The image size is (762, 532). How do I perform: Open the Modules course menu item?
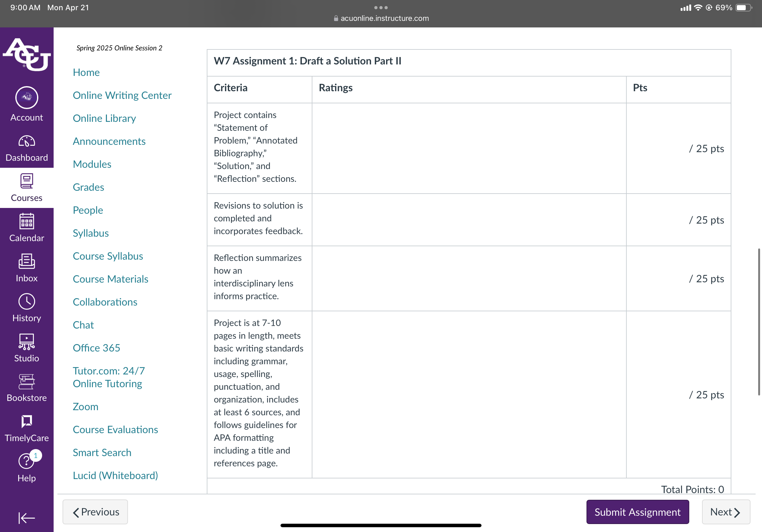[92, 164]
